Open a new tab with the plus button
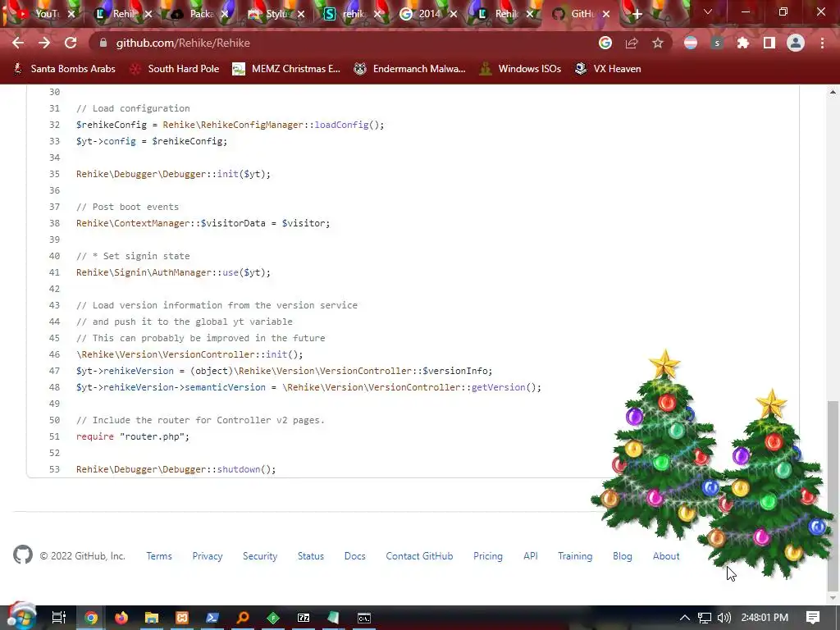 [x=637, y=14]
